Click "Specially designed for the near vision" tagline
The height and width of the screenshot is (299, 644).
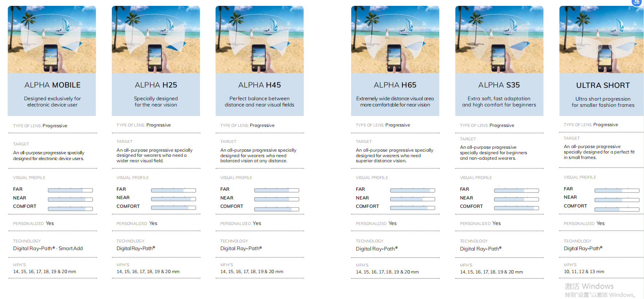coord(156,102)
